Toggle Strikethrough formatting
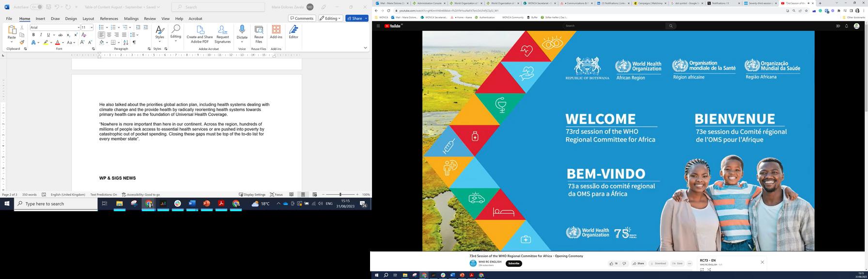Screen dimensions: 868x279 tap(60, 35)
